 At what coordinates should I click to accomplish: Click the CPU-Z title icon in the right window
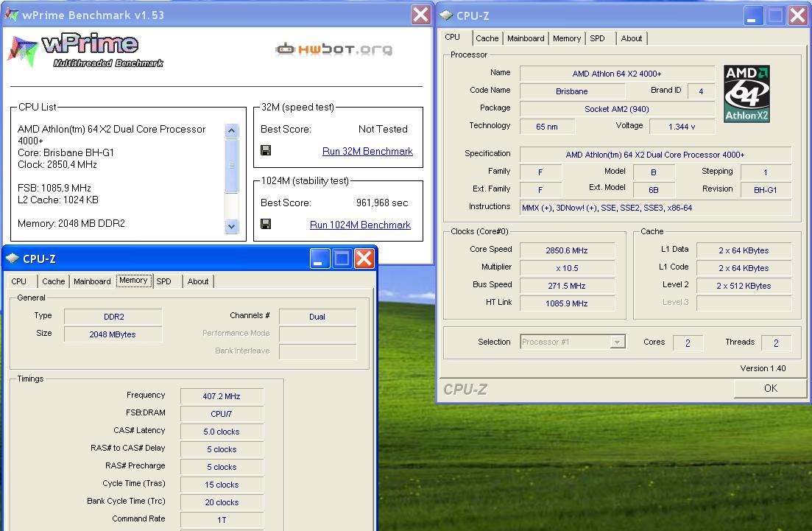(x=446, y=15)
